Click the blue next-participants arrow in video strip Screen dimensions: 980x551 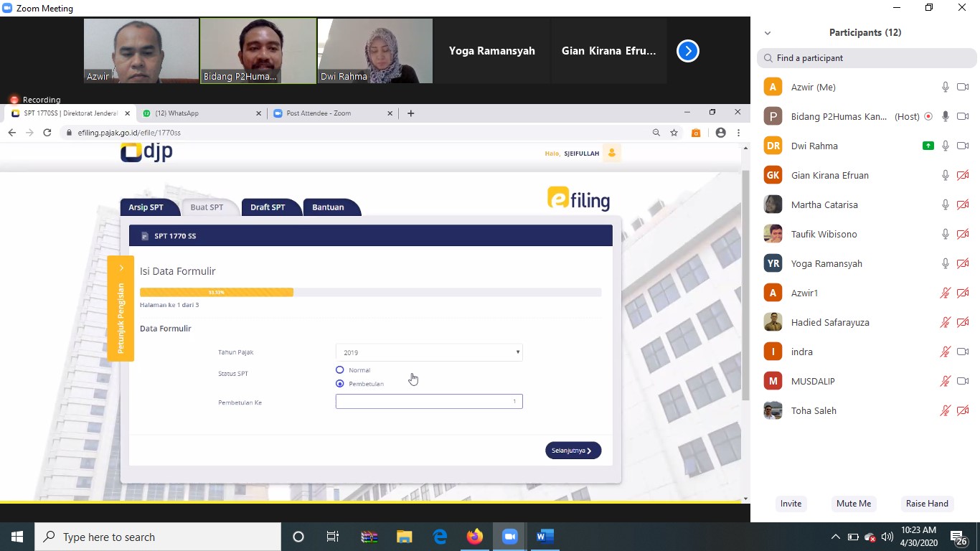click(x=687, y=51)
